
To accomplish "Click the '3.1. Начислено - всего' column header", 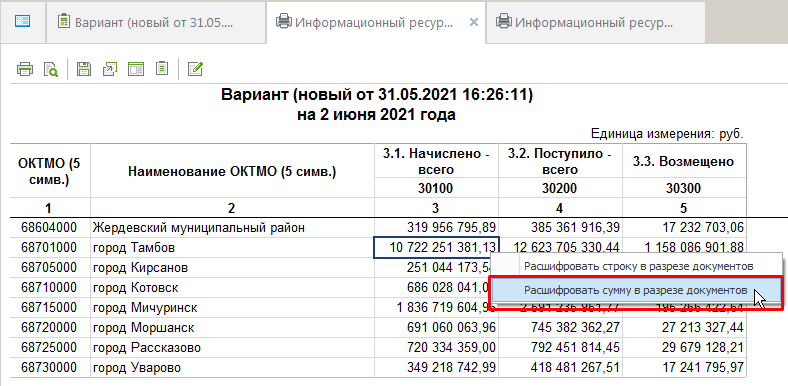I will (436, 162).
